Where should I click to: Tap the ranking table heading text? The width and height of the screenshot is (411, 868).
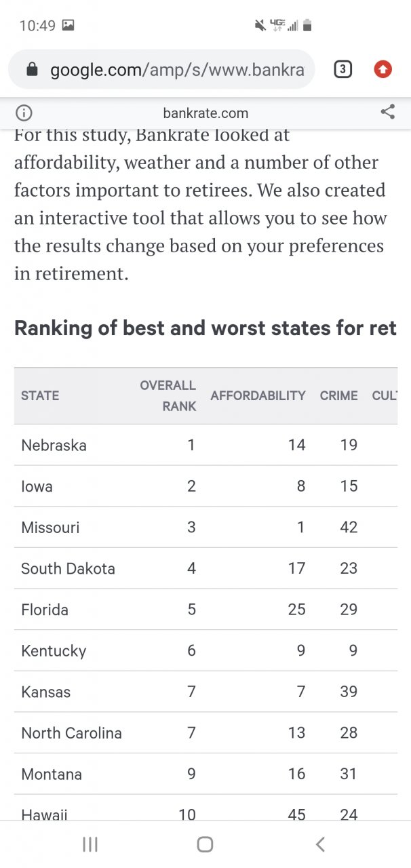205,328
